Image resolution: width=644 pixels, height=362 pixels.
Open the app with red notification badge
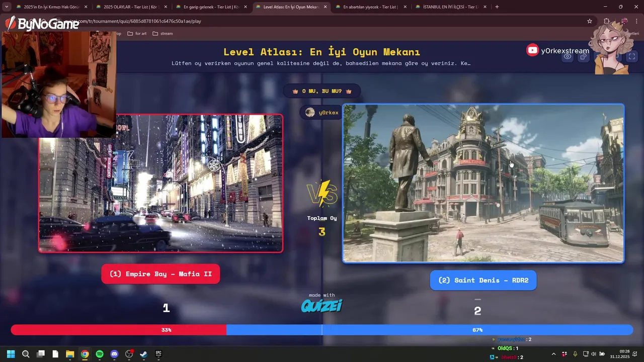pyautogui.click(x=129, y=354)
